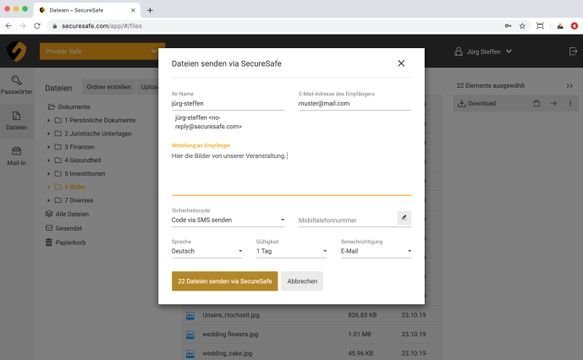The image size is (583, 360).
Task: Open the password key icon in address bar
Action: 508,26
